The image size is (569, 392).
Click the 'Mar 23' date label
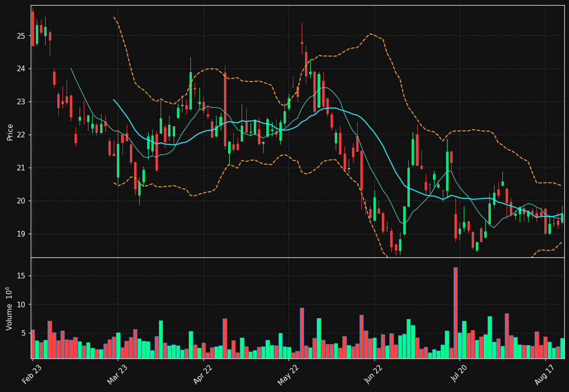(x=117, y=374)
